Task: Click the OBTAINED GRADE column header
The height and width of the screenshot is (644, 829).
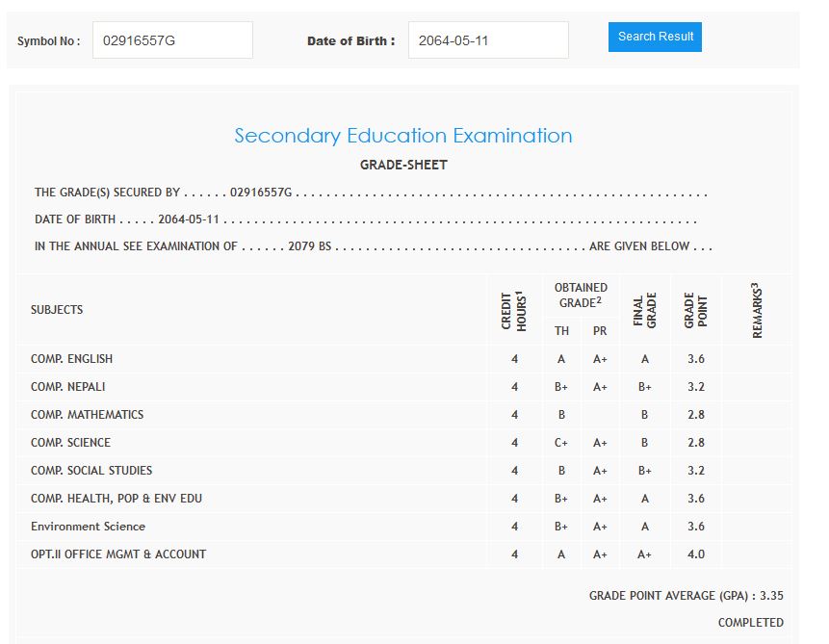Action: tap(581, 296)
